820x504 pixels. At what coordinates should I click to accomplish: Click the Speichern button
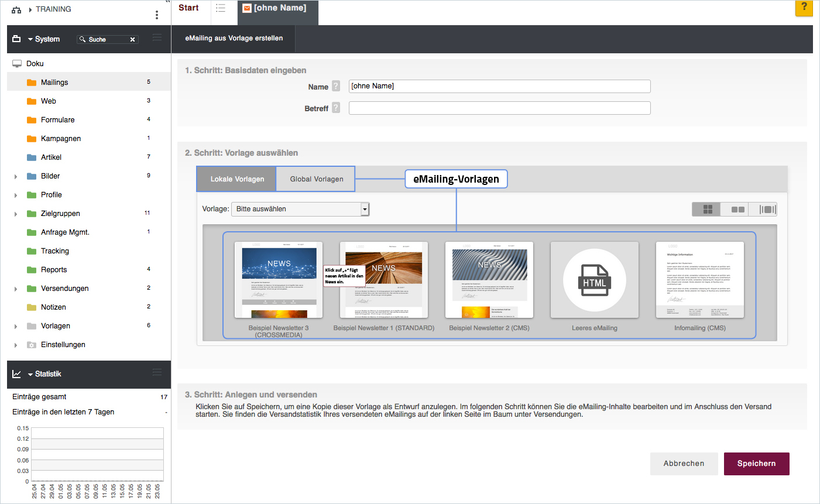coord(756,464)
